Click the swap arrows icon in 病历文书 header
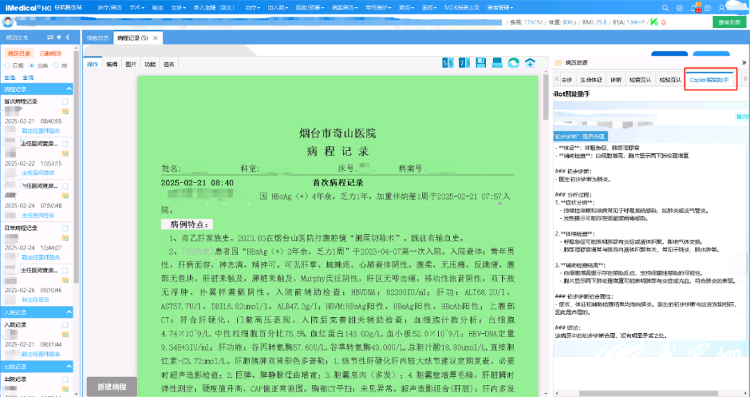 coord(50,37)
